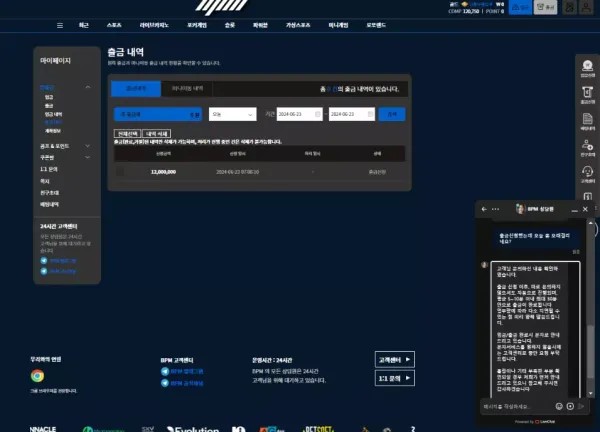
Task: Click the hamburger menu icon in navigation bar
Action: pos(60,25)
